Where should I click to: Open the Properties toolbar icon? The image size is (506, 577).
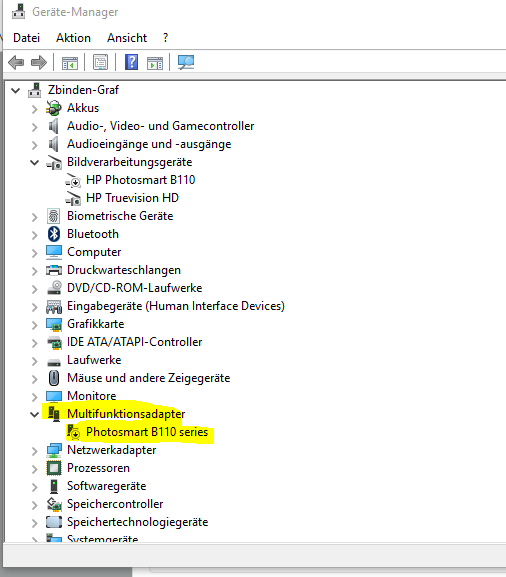[100, 62]
